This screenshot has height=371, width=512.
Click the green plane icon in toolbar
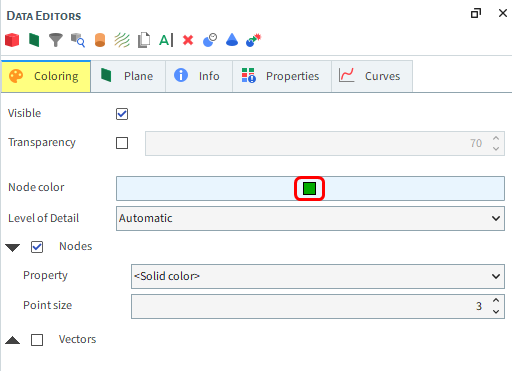point(34,40)
